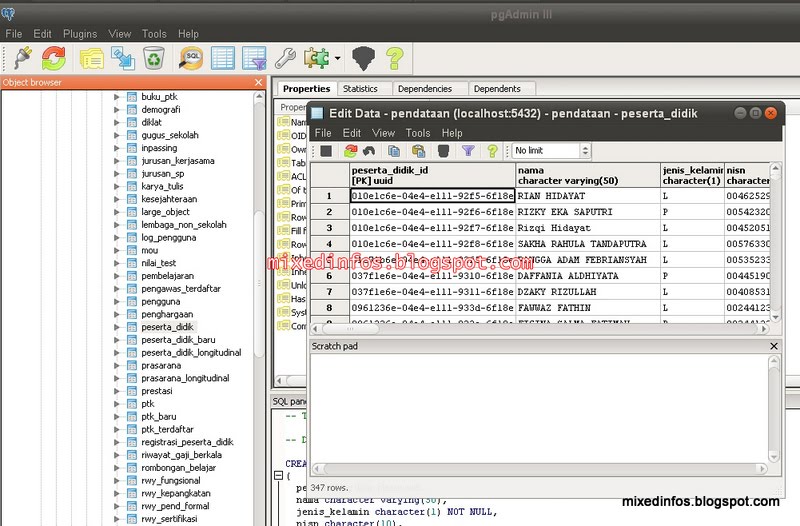The height and width of the screenshot is (526, 800).
Task: Click the Object browser vertical scrollbar
Action: [259, 306]
